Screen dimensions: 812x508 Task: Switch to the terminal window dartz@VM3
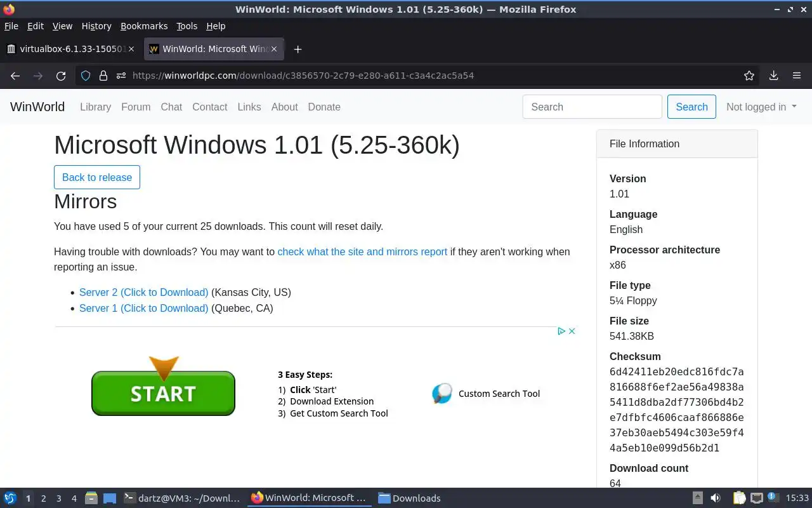pos(181,498)
